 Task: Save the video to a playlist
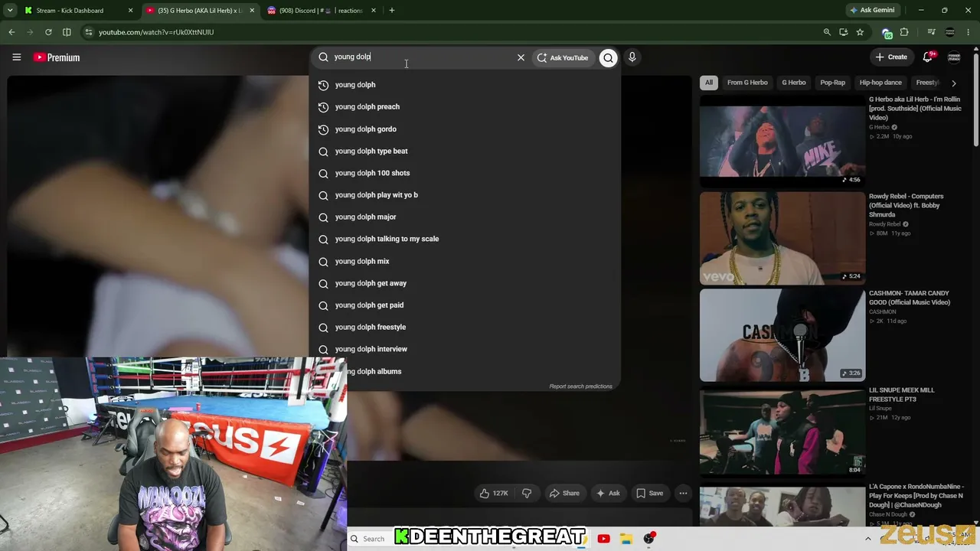pos(650,494)
